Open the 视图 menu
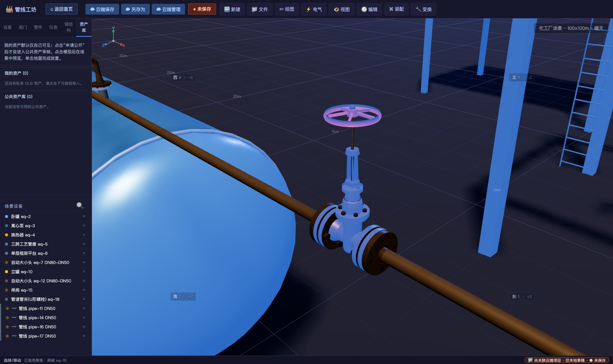 (342, 9)
